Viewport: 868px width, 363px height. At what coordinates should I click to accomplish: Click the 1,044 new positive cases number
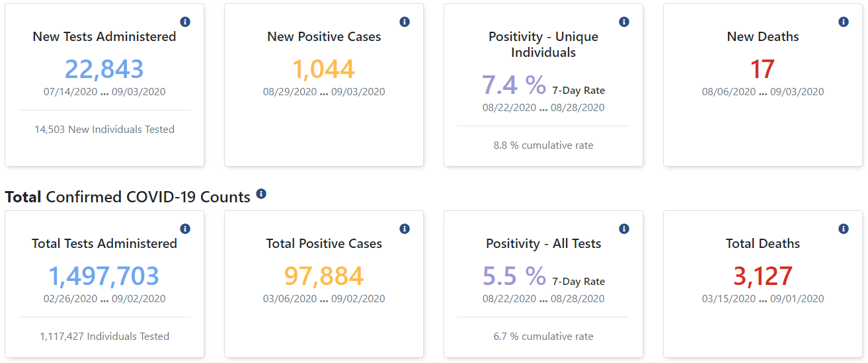point(324,69)
